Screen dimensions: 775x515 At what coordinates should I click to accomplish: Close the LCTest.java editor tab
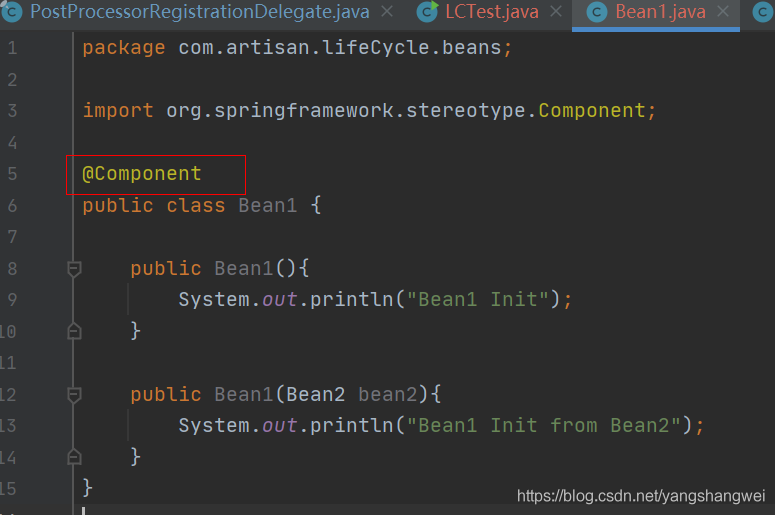(x=557, y=13)
